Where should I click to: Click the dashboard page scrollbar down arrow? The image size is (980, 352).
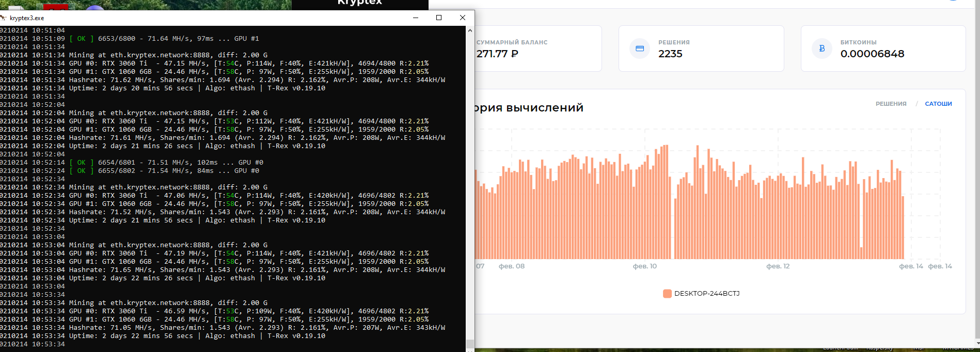(977, 343)
